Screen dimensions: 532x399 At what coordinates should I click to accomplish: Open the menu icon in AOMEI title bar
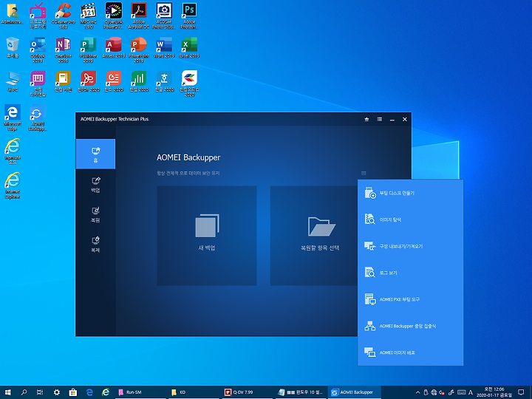coord(379,119)
